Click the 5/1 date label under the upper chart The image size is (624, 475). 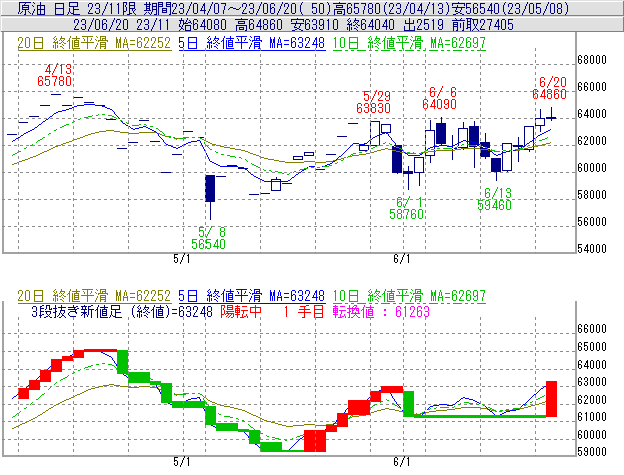tap(182, 259)
